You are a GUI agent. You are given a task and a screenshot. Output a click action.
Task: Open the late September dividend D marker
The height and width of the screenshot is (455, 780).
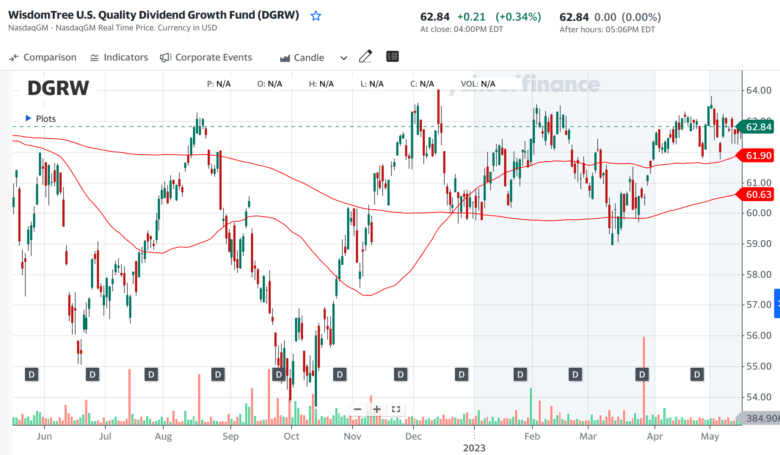point(279,374)
